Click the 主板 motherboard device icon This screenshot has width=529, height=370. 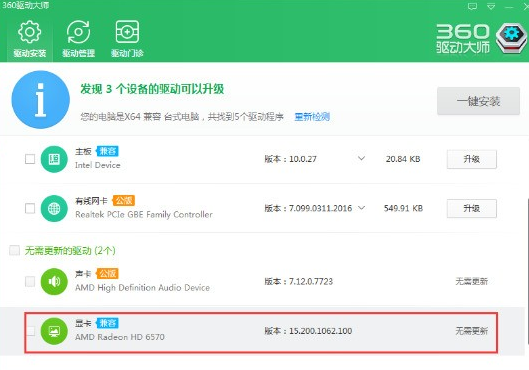tap(54, 159)
